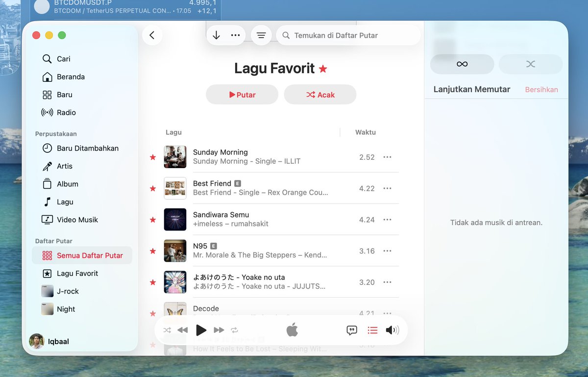588x377 pixels.
Task: Open more options for N95
Action: coord(387,251)
